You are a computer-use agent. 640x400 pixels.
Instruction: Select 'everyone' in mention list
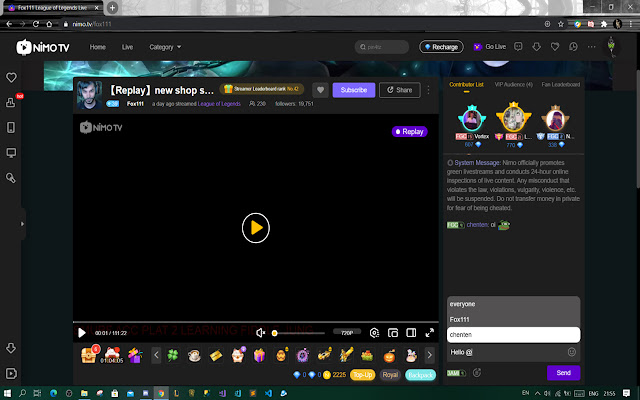[x=513, y=304]
